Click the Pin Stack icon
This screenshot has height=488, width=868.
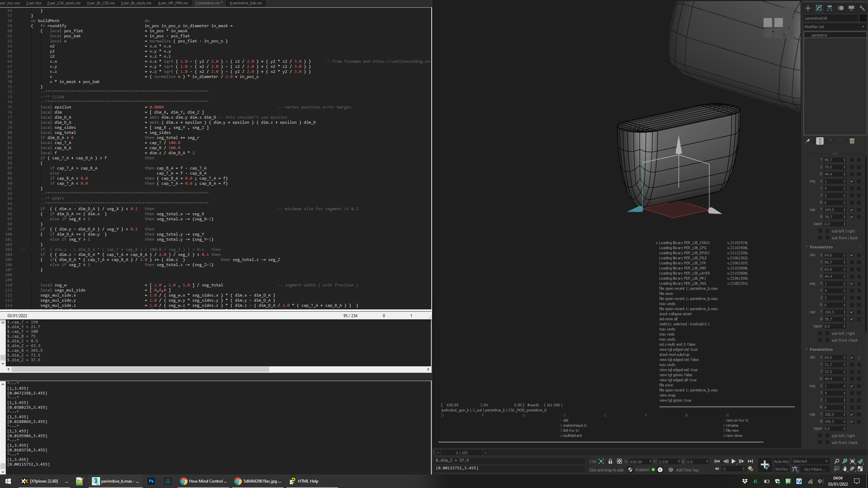click(808, 141)
